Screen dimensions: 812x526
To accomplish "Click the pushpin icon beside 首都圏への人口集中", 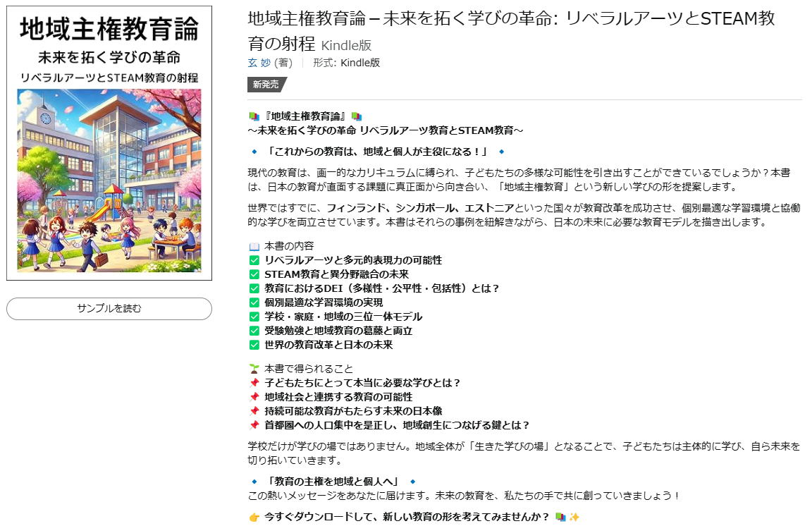I will (x=254, y=425).
